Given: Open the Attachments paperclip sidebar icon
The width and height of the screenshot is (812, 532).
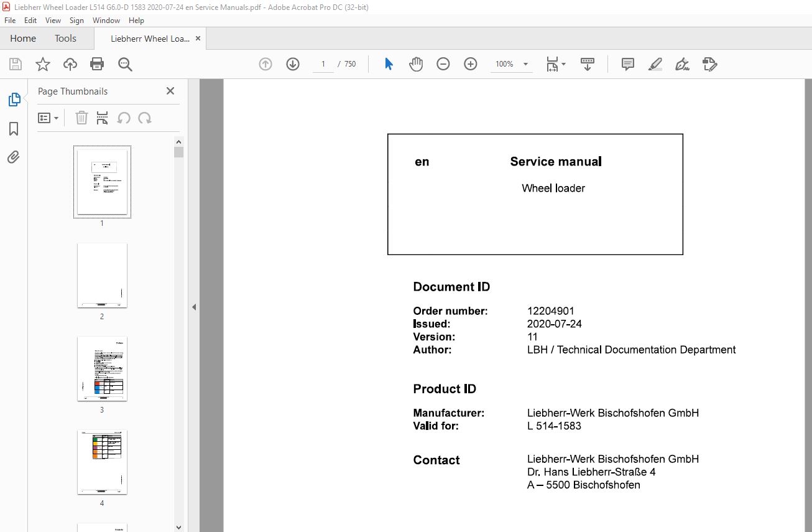Looking at the screenshot, I should tap(14, 157).
